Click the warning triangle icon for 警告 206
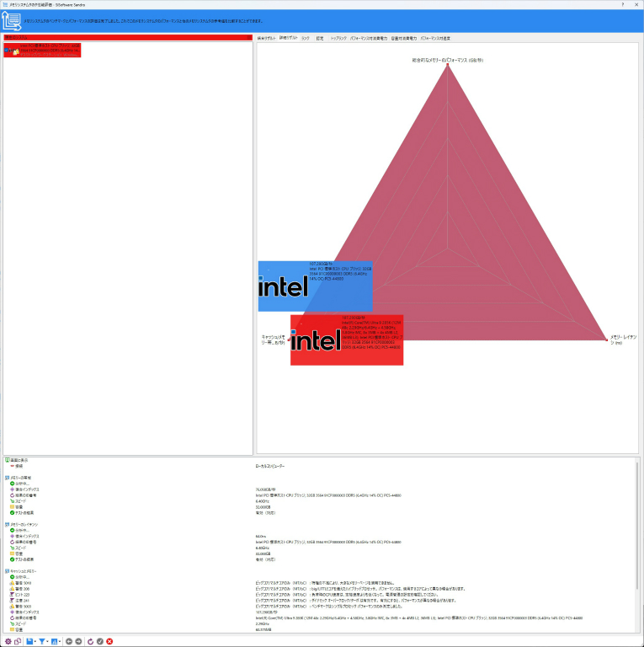Image resolution: width=644 pixels, height=647 pixels. (x=13, y=589)
